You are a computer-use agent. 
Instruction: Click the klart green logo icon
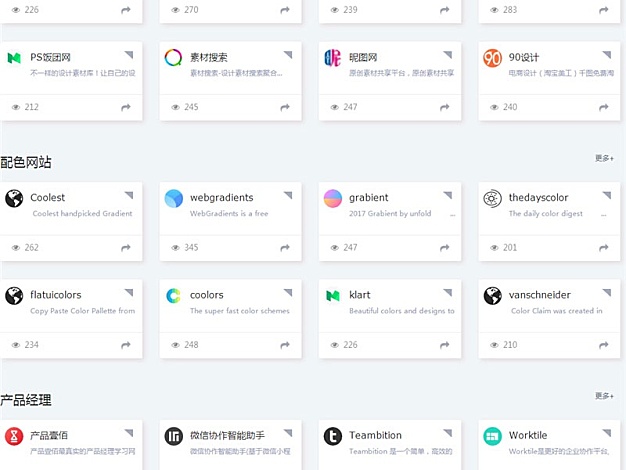tap(333, 296)
